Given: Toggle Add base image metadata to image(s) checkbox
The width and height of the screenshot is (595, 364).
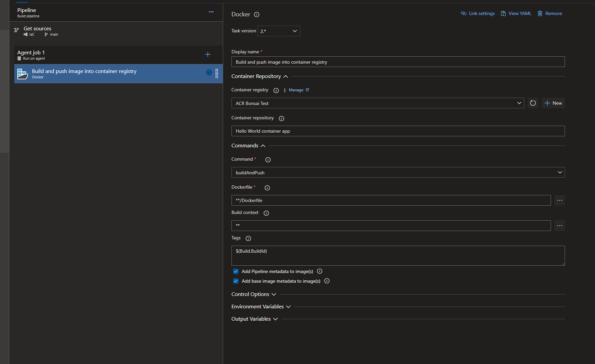Looking at the screenshot, I should point(236,281).
